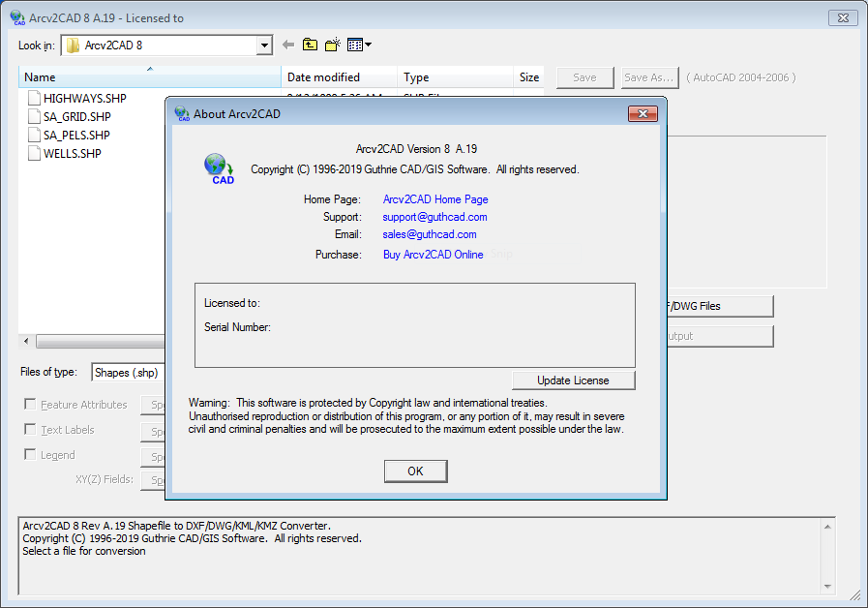Select the SA_GRID.SHP file name
This screenshot has width=868, height=608.
coord(77,116)
